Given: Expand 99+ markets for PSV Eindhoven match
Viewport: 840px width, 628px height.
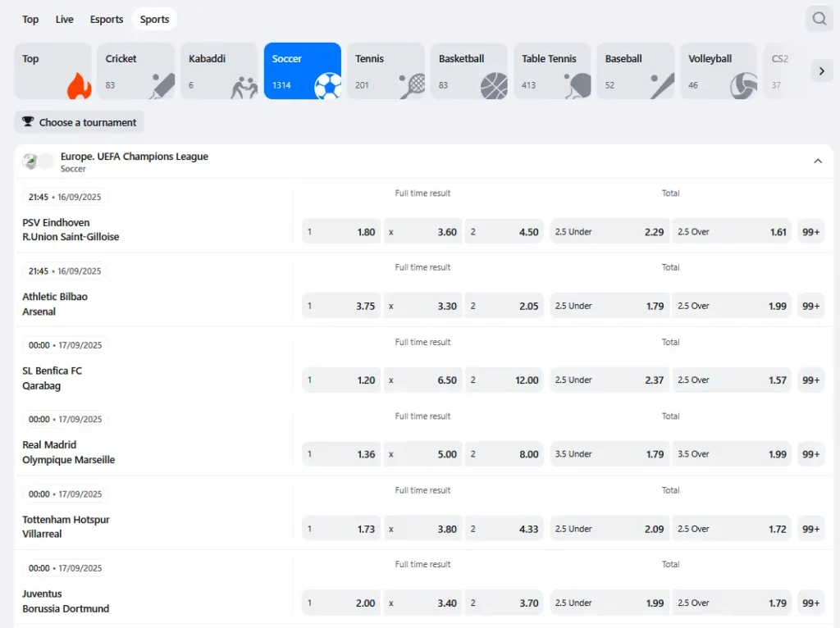Looking at the screenshot, I should pyautogui.click(x=810, y=232).
